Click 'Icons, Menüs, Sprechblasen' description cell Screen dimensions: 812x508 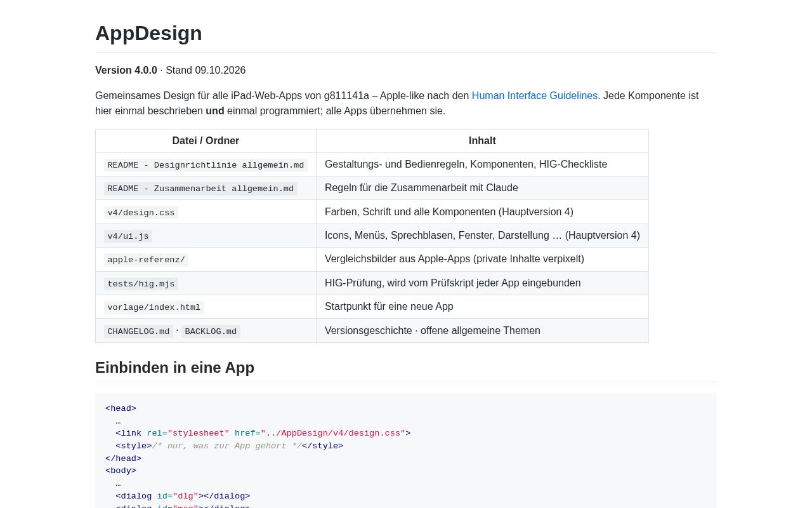[x=482, y=236]
